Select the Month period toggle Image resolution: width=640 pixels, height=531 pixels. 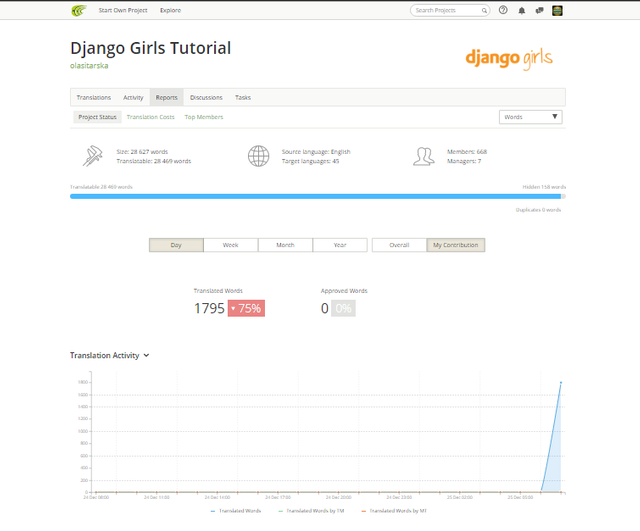[x=285, y=245]
